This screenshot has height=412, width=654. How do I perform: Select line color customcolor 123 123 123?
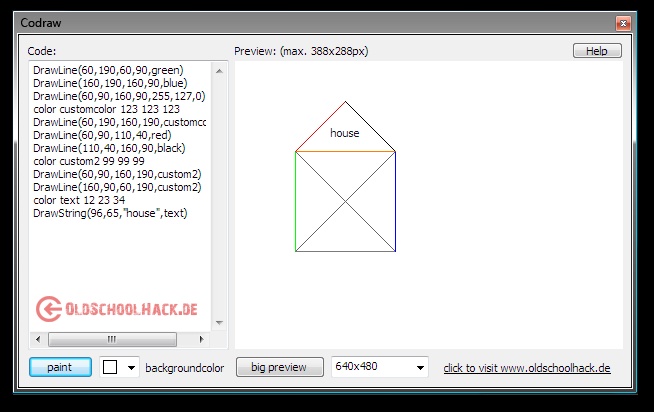pos(106,109)
